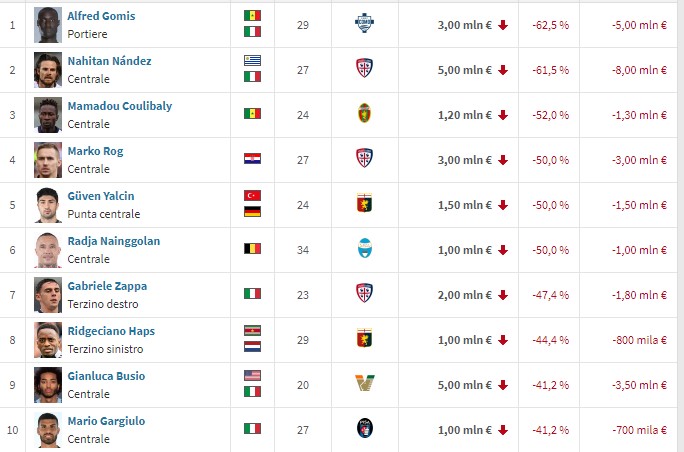Click Gianluca Busio's 5,00 mln € market value
The height and width of the screenshot is (452, 684).
point(465,383)
